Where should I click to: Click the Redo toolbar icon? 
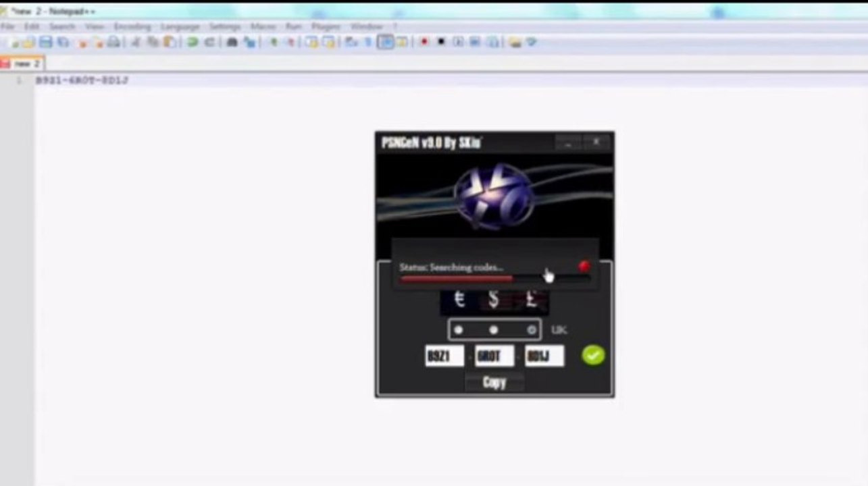tap(209, 42)
